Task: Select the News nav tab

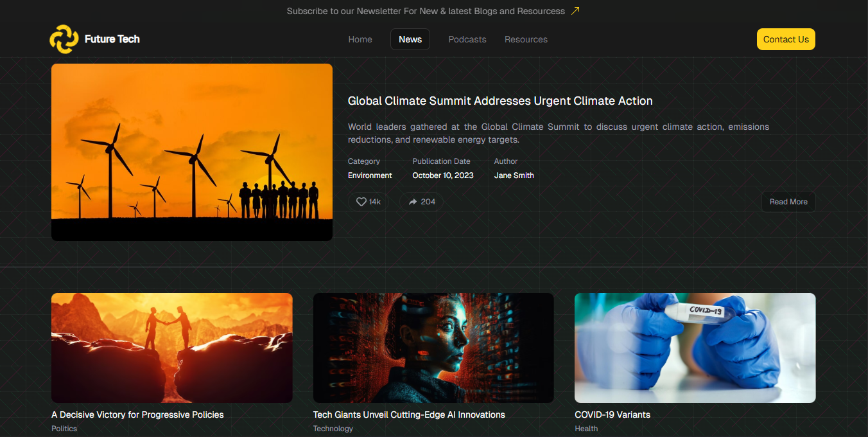Action: click(410, 39)
